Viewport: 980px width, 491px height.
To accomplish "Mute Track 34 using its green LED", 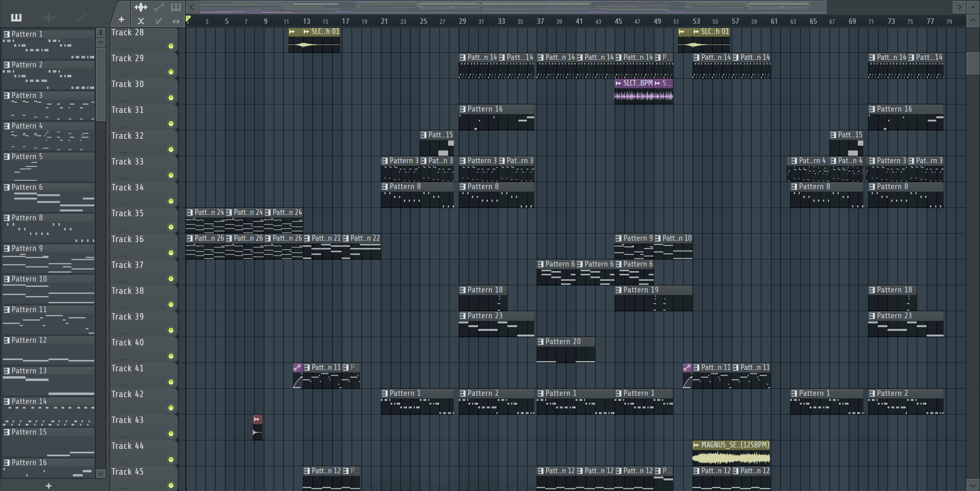I will pyautogui.click(x=171, y=201).
